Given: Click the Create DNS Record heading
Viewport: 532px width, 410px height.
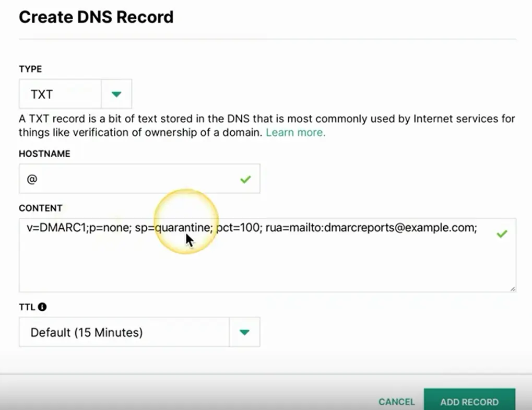Looking at the screenshot, I should 96,17.
